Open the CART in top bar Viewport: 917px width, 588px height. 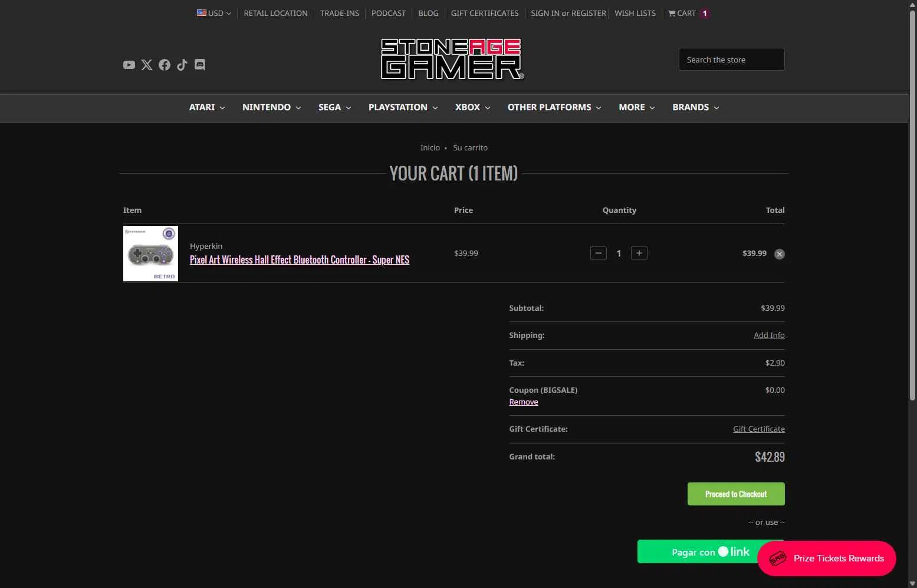688,13
